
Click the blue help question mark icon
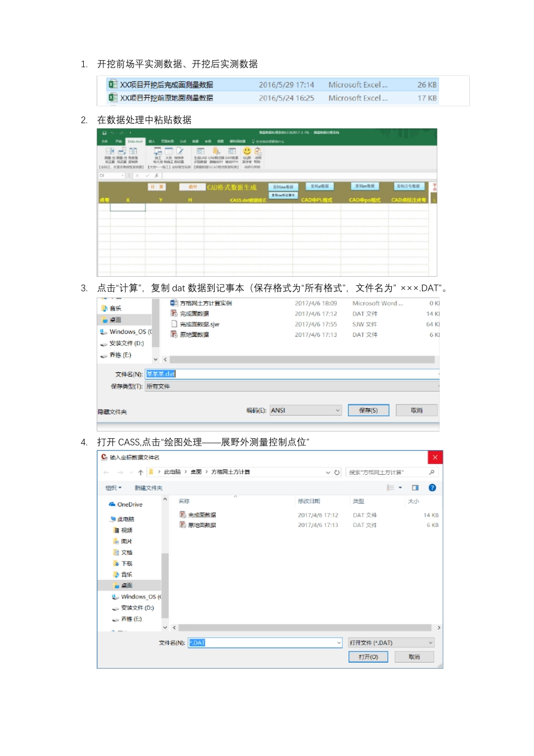coord(432,488)
